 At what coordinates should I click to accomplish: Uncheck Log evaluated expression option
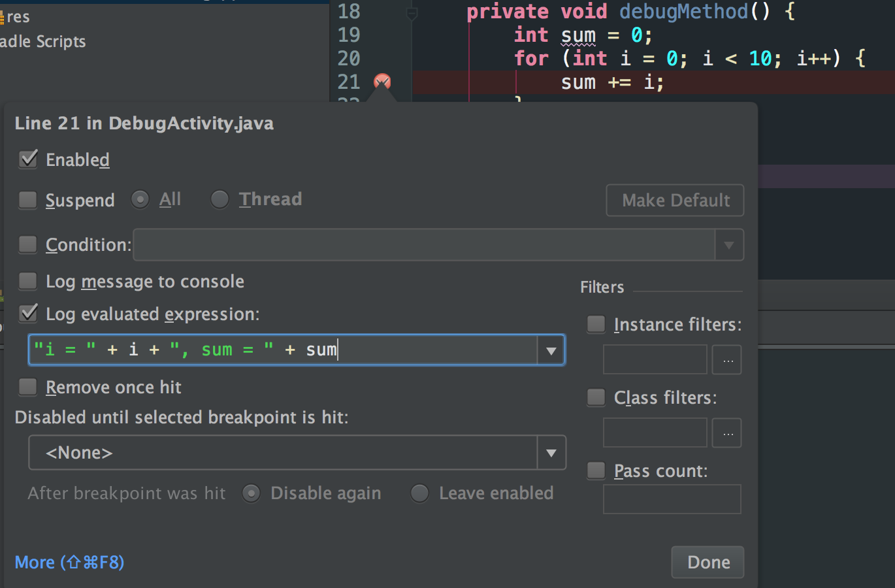click(28, 314)
